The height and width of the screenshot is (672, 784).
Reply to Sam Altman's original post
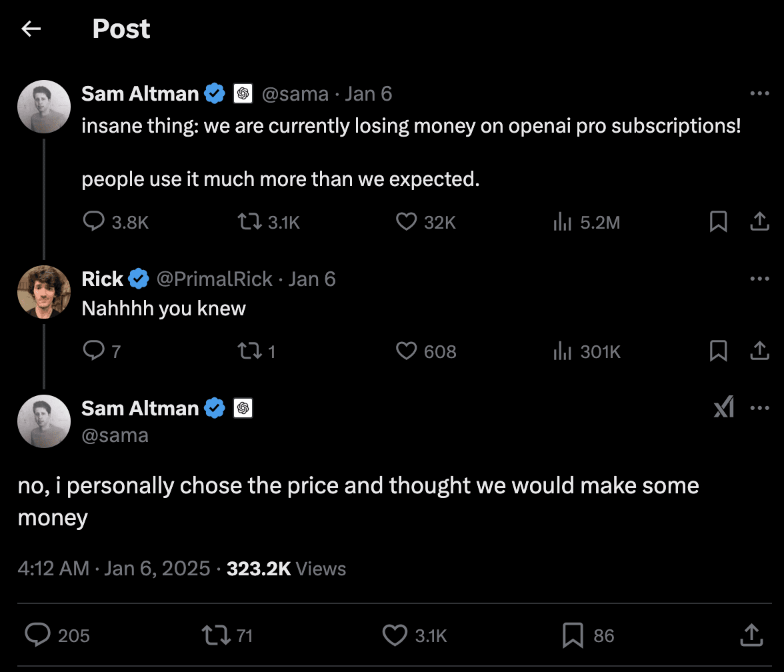pyautogui.click(x=94, y=222)
